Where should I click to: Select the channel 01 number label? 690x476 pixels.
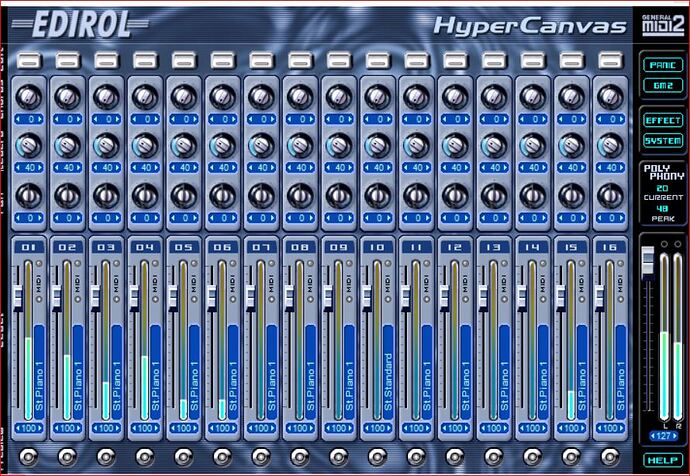pyautogui.click(x=29, y=247)
